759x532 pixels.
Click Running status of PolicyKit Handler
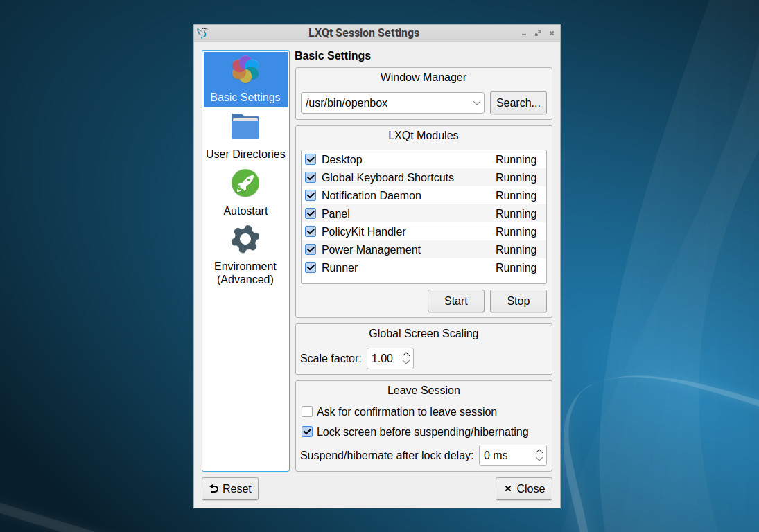point(516,231)
